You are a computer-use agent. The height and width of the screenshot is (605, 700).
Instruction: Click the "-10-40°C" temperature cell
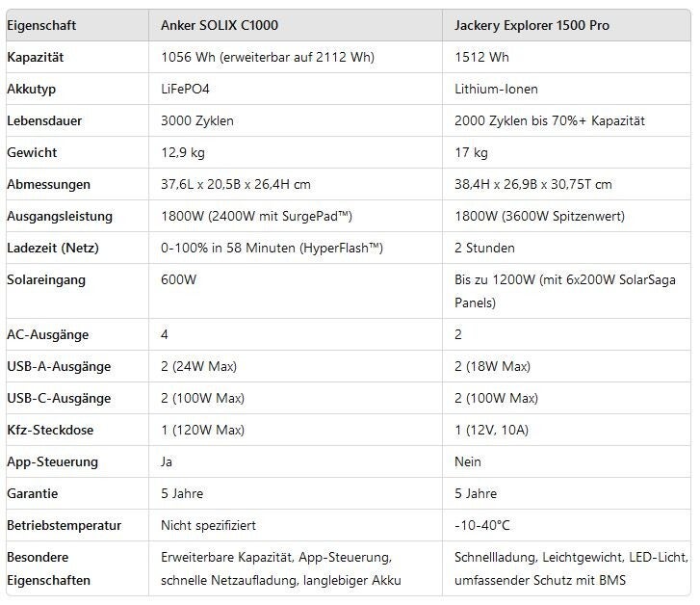(481, 525)
